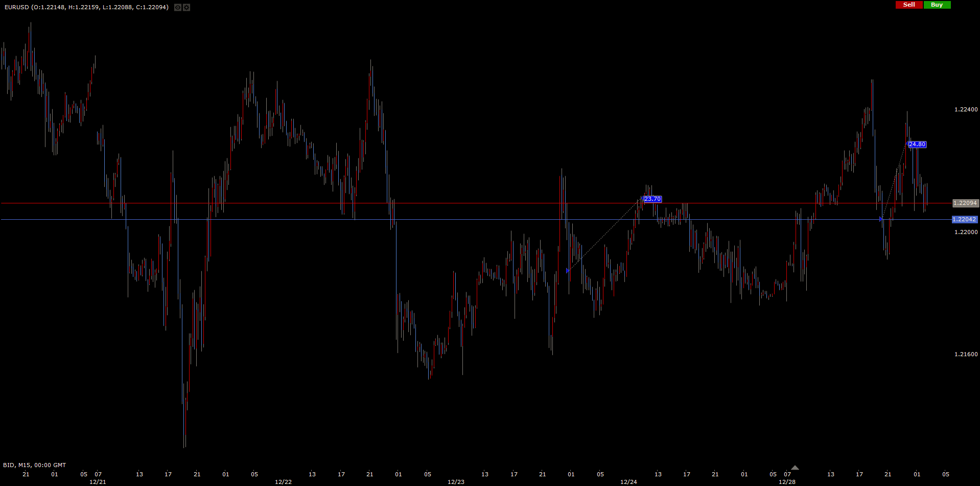Viewport: 980px width, 486px height.
Task: Click the 12/23 date label on the time axis
Action: pos(456,482)
